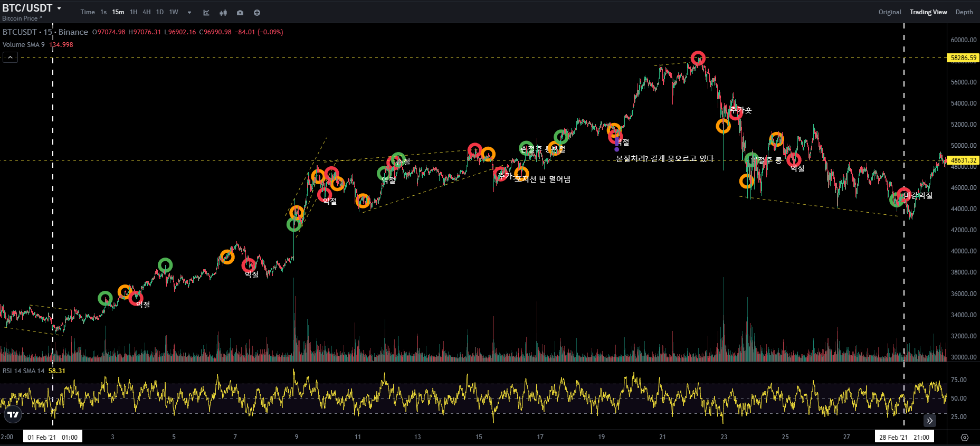Select the 15m interval
Image resolution: width=980 pixels, height=446 pixels.
(118, 12)
